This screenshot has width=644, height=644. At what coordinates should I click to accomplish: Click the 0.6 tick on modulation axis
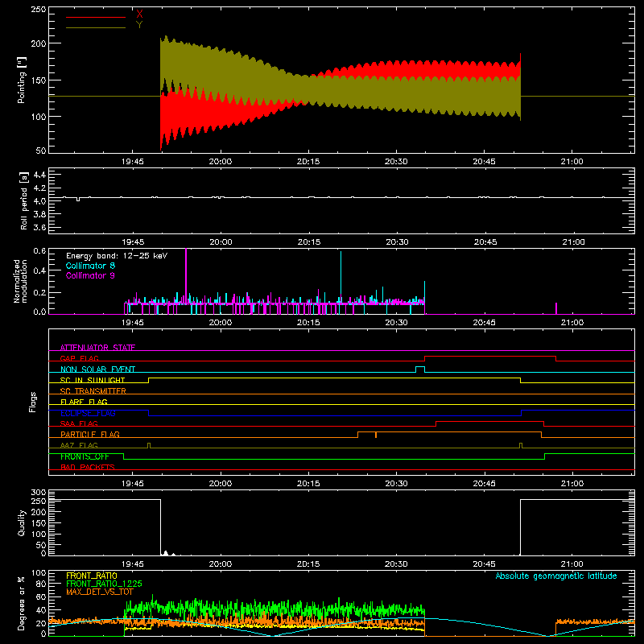tap(39, 251)
